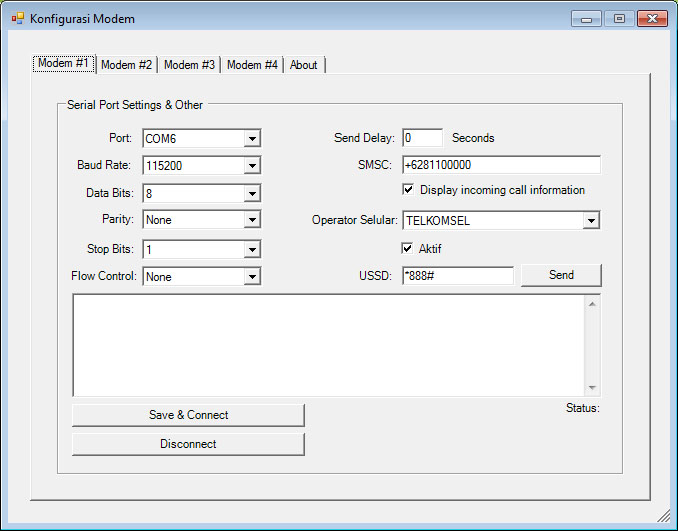
Task: Click the scrollbar down arrow in output box
Action: [592, 388]
